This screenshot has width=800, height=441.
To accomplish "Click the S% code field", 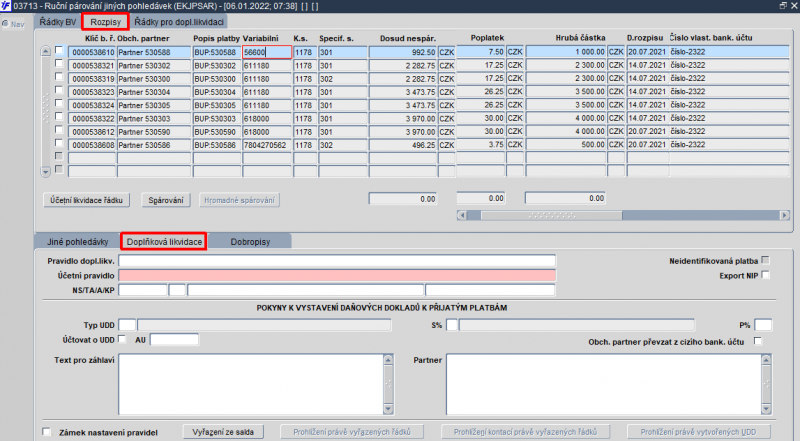I will pos(452,325).
